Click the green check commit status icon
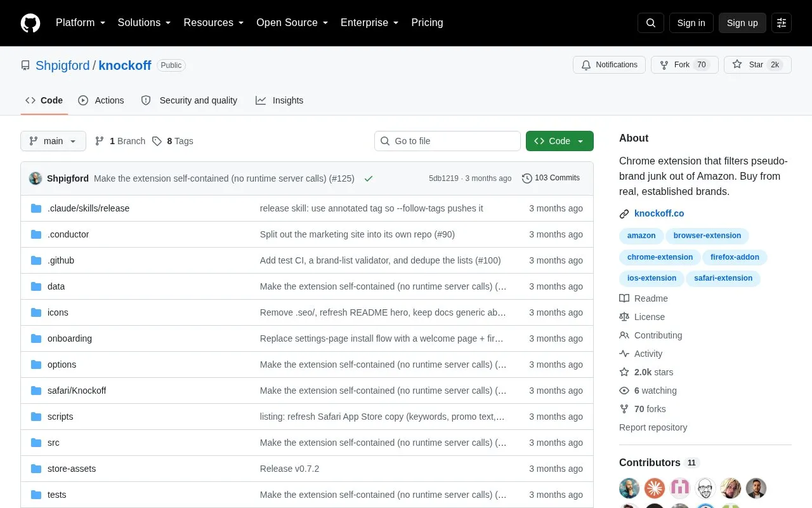812x508 pixels. point(369,178)
